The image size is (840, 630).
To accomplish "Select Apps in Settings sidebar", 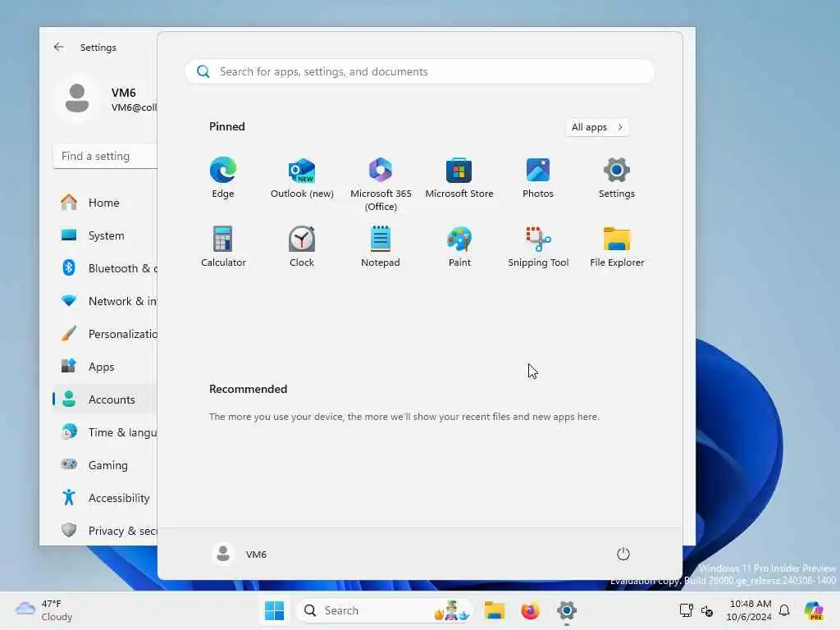I will (x=106, y=367).
